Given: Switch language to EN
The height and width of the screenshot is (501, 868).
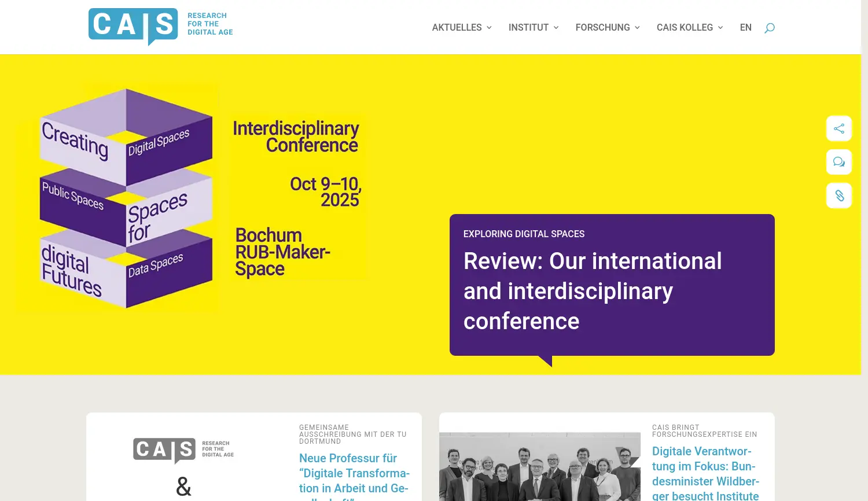Looking at the screenshot, I should pos(745,28).
